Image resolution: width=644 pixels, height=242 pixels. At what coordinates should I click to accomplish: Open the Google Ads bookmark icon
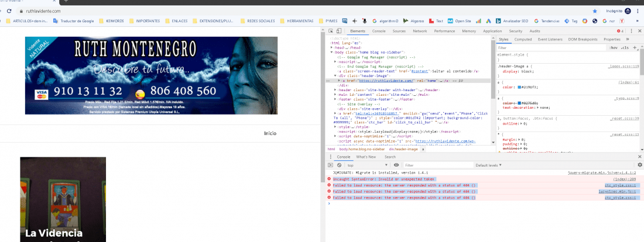[x=488, y=21]
